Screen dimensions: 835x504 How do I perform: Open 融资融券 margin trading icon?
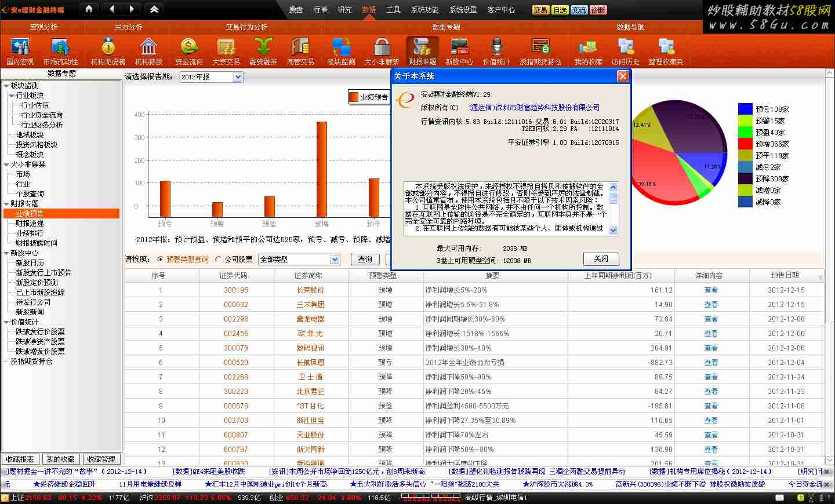tap(263, 50)
